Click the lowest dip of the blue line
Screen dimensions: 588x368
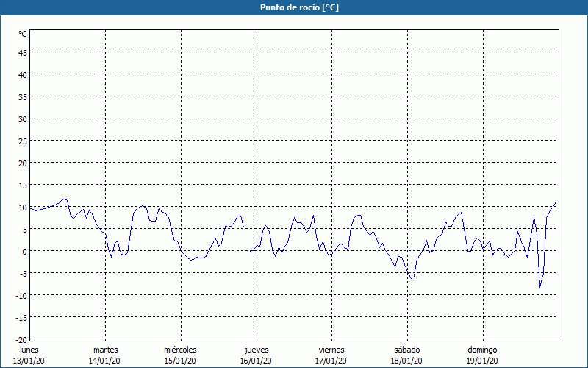tap(540, 287)
